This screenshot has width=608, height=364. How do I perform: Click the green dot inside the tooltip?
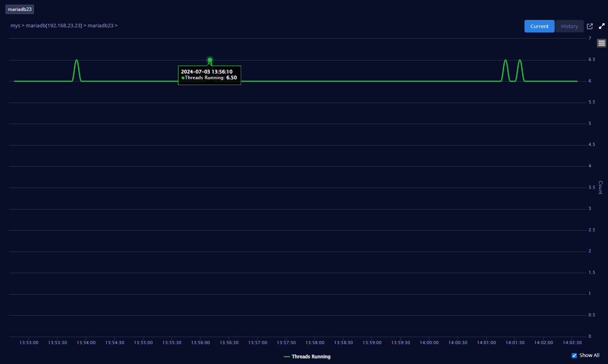pyautogui.click(x=183, y=78)
